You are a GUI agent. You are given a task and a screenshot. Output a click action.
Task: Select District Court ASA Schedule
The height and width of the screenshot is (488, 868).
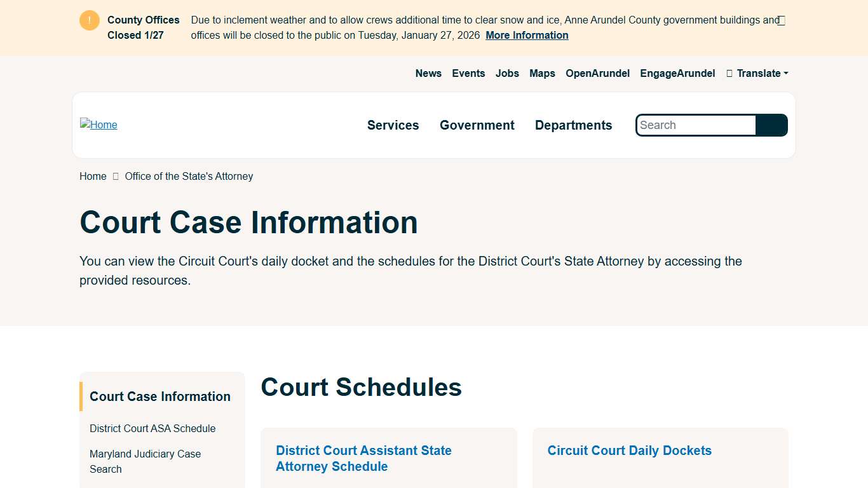[x=153, y=428]
